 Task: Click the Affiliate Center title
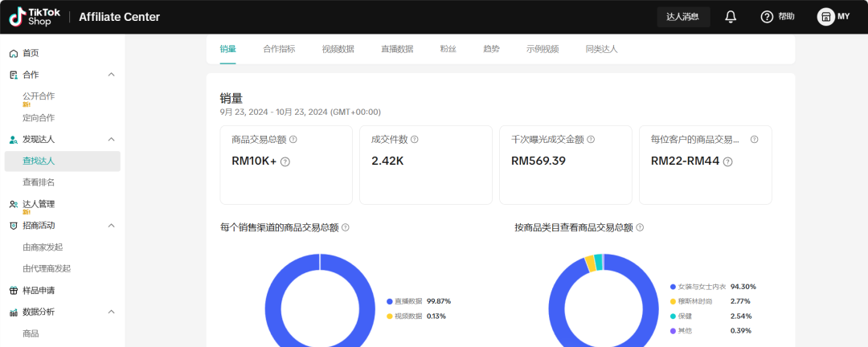(120, 17)
